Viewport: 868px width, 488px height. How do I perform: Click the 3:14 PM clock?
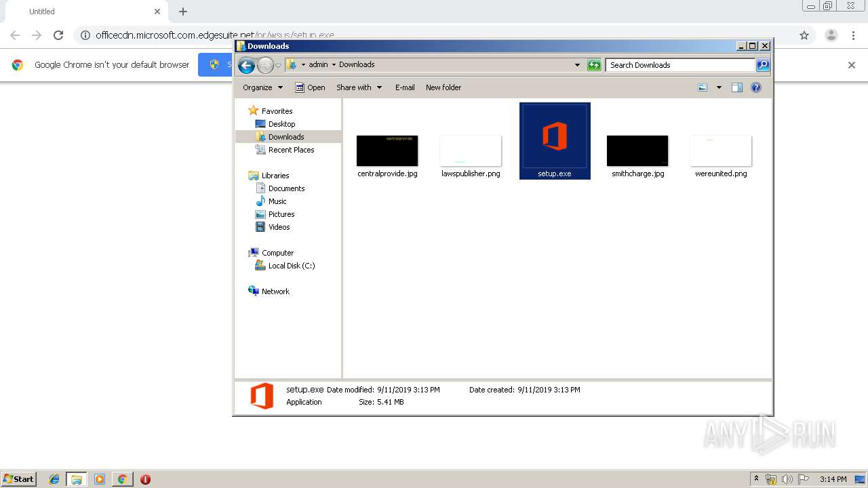[x=833, y=479]
